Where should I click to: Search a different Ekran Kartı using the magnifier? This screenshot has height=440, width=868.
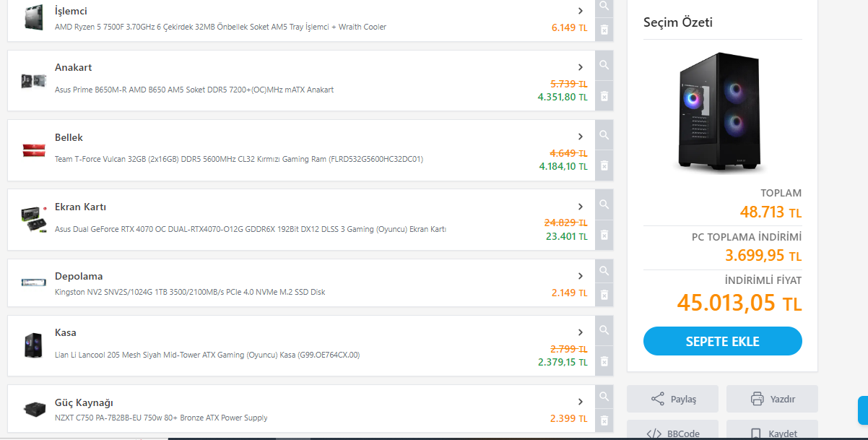(x=604, y=204)
